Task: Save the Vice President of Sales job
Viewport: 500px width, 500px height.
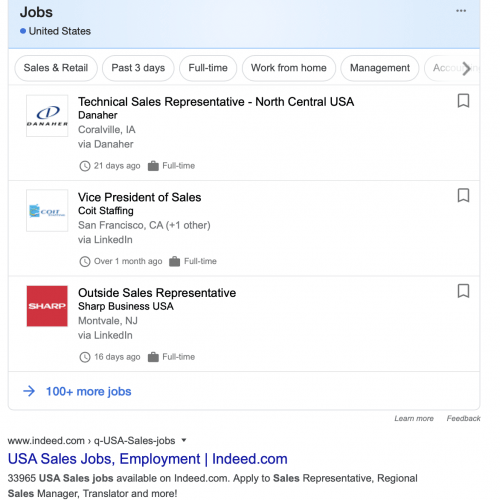Action: point(463,195)
